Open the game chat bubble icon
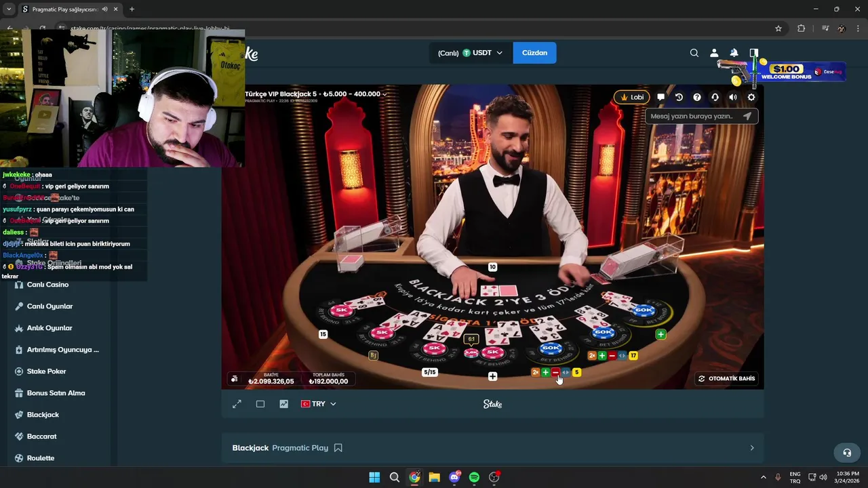 pyautogui.click(x=660, y=97)
